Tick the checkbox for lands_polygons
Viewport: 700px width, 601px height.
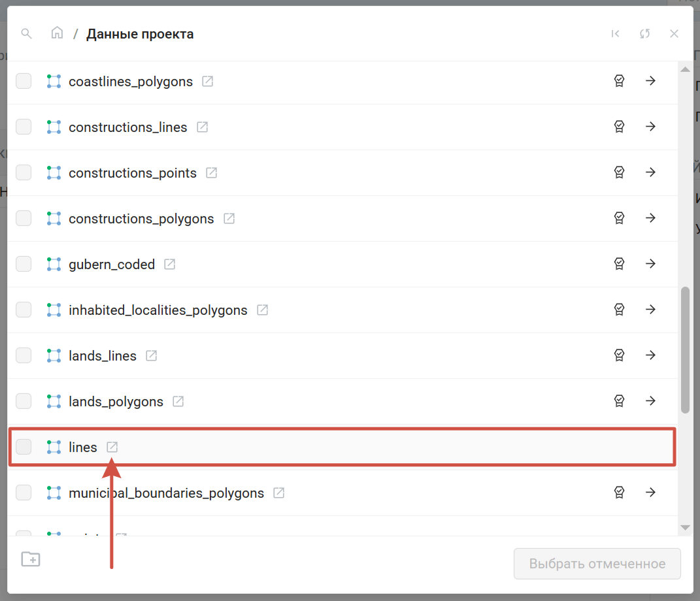pos(24,401)
